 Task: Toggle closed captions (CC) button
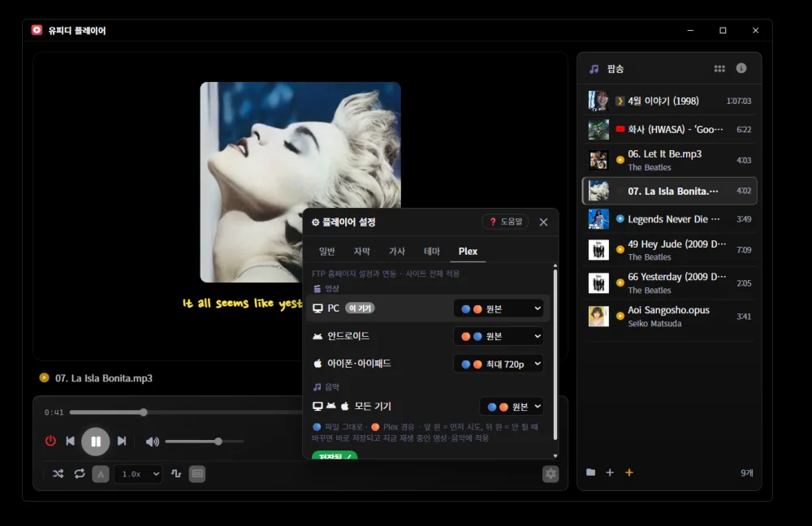[197, 474]
